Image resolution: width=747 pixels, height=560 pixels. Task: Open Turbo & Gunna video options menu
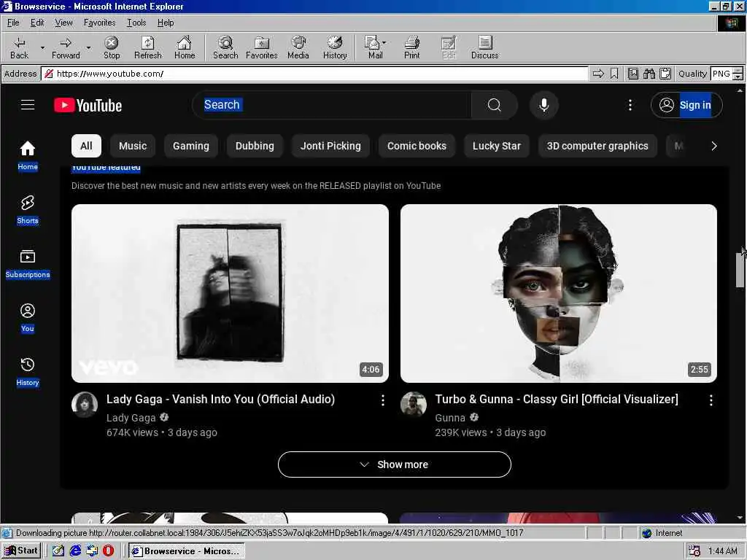(711, 400)
